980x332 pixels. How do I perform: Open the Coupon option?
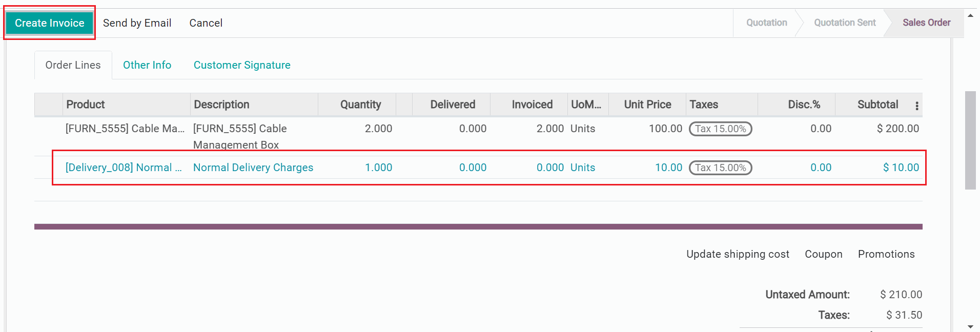pyautogui.click(x=823, y=254)
